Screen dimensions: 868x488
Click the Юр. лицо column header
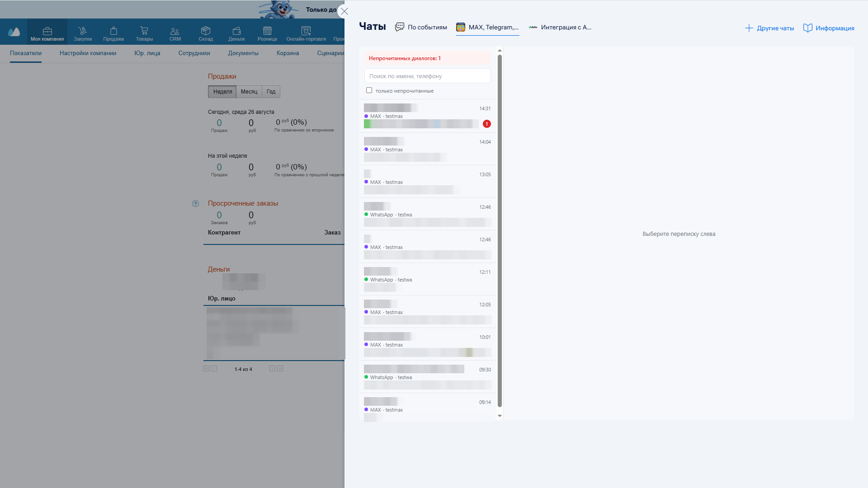point(222,299)
